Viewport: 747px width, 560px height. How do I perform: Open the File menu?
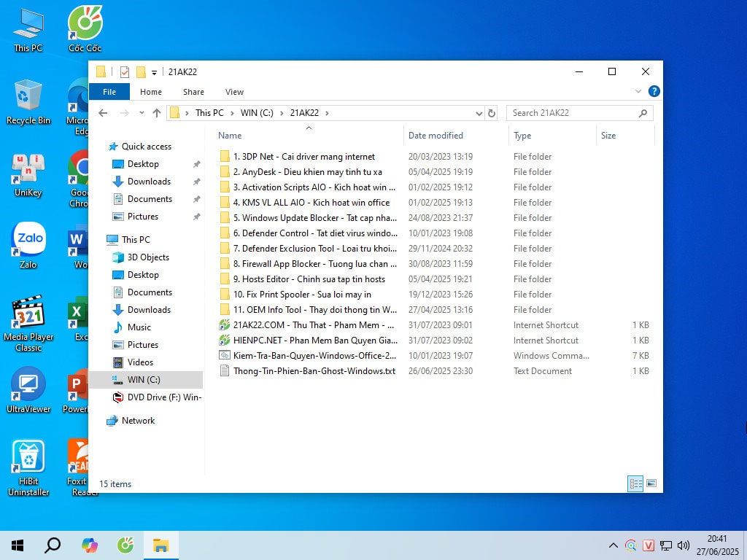coord(109,92)
